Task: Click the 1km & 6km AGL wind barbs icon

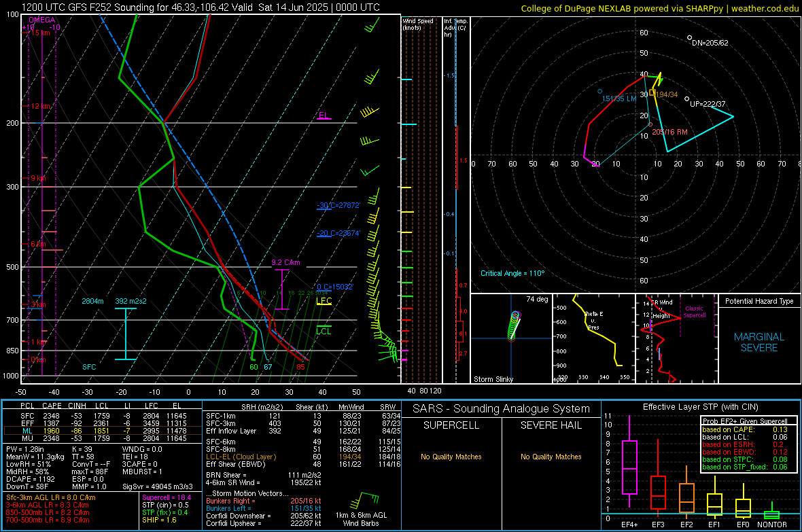Action: [x=364, y=501]
